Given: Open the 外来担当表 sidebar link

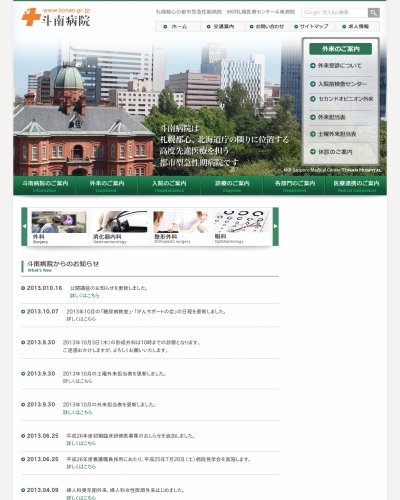Looking at the screenshot, I should pos(328,117).
